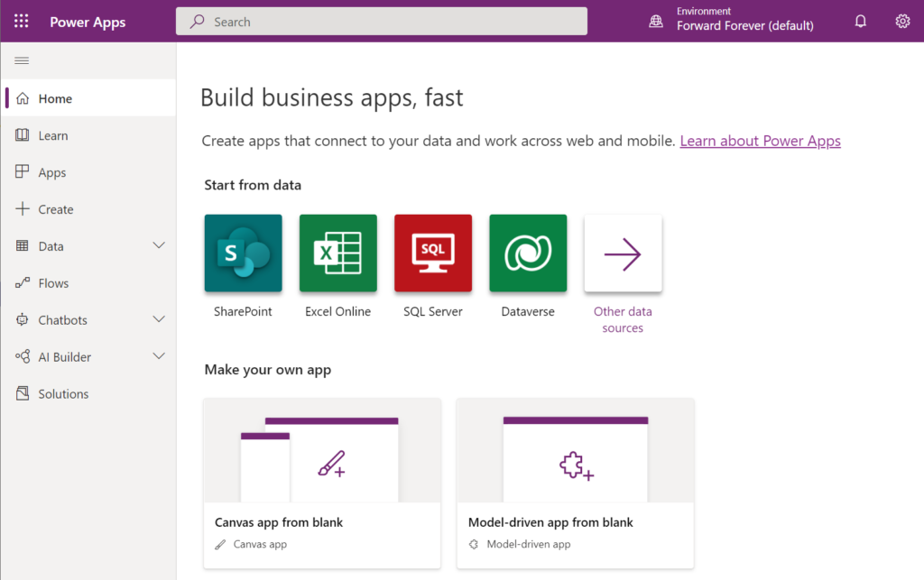Open Flows in the sidebar
The width and height of the screenshot is (924, 580).
88,283
